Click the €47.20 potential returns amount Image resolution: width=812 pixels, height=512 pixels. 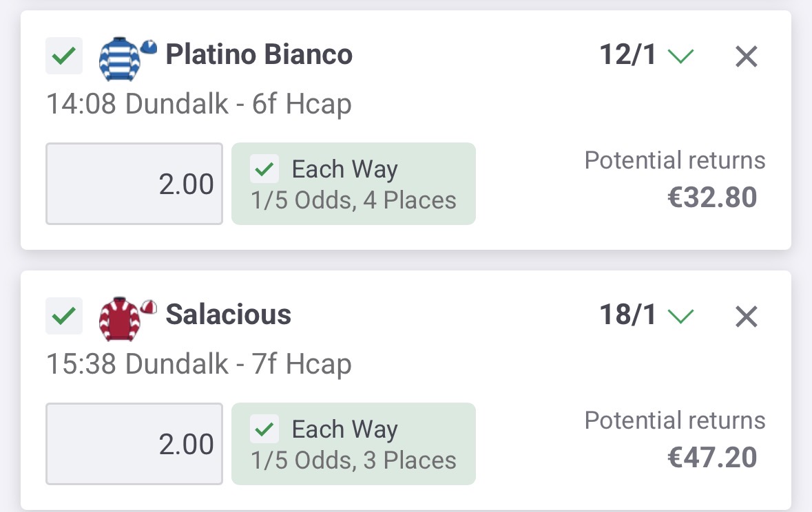click(x=712, y=458)
